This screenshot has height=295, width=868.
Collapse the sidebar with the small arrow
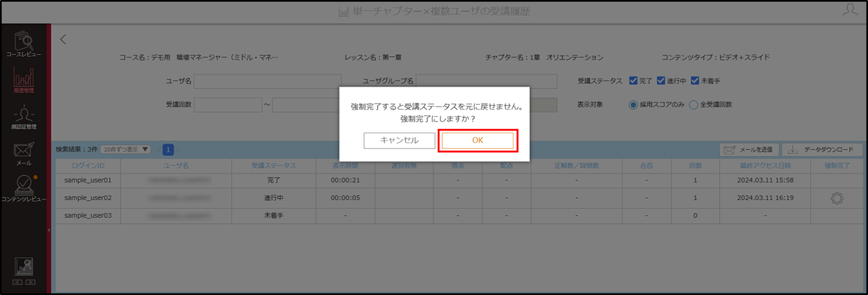click(x=48, y=230)
